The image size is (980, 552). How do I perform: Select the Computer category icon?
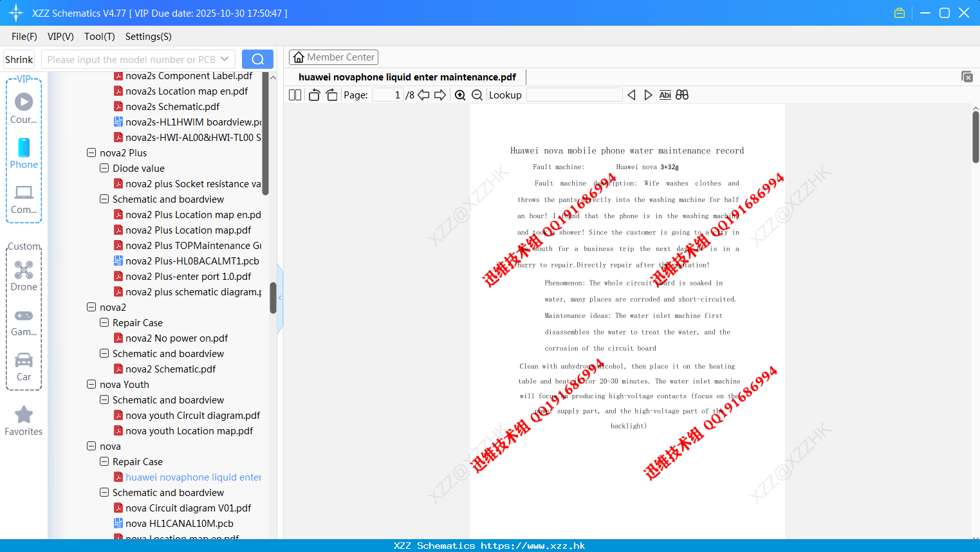(24, 199)
